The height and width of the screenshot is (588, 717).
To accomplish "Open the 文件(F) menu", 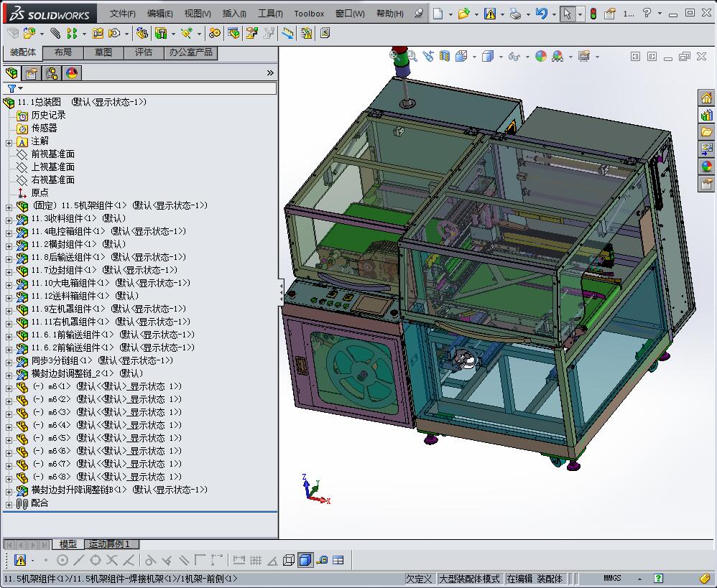I will [x=123, y=14].
